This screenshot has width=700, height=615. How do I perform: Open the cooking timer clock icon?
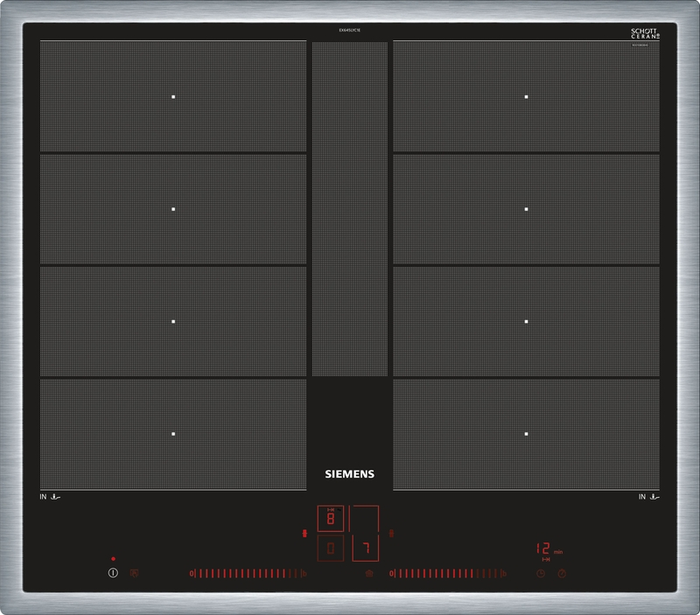(541, 573)
